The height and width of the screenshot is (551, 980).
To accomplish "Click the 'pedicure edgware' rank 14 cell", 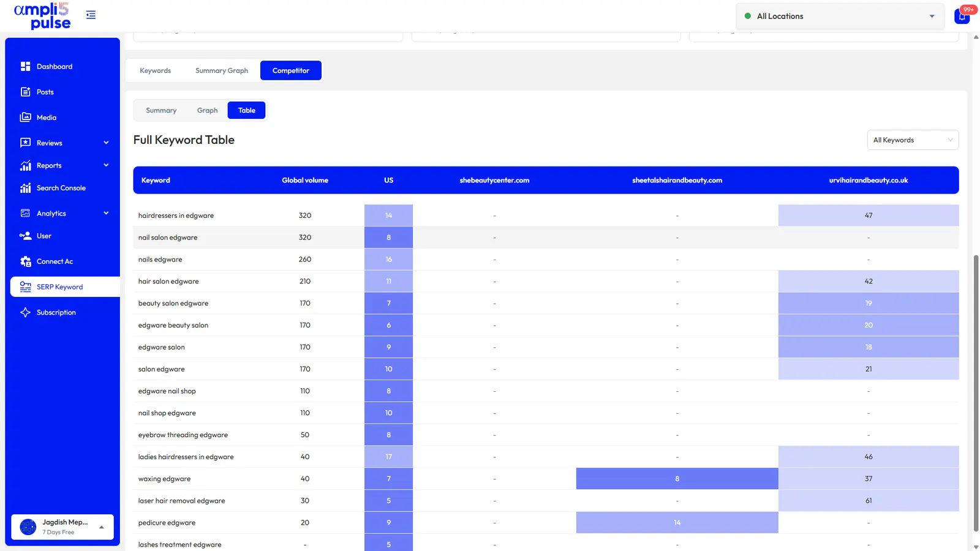I will tap(677, 523).
